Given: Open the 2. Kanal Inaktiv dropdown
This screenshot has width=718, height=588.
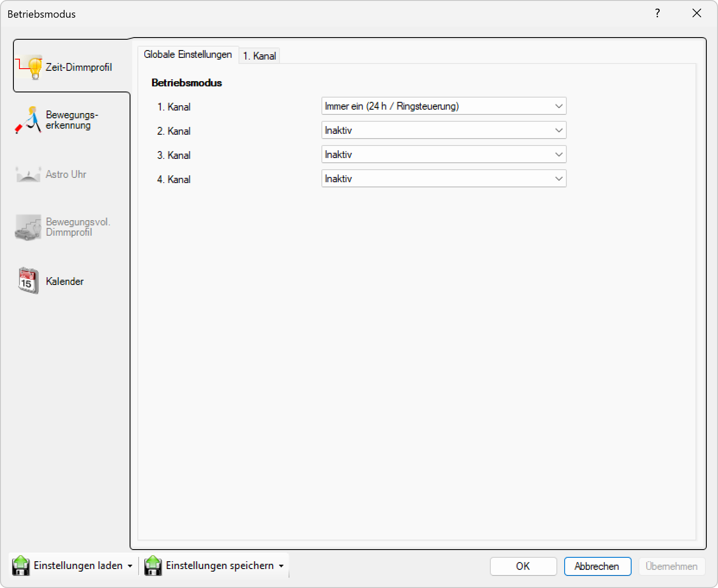Looking at the screenshot, I should (444, 130).
